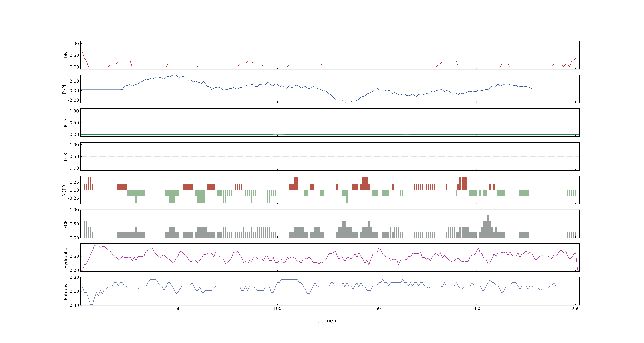Click the 0.80 tick on Entropy axis
644x343 pixels.
tap(74, 277)
